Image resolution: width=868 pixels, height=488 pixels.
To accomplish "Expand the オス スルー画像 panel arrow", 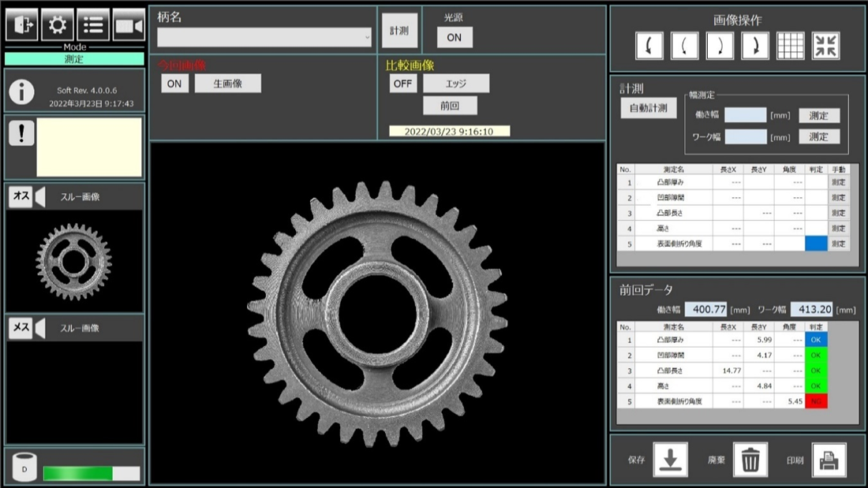I will coord(40,196).
